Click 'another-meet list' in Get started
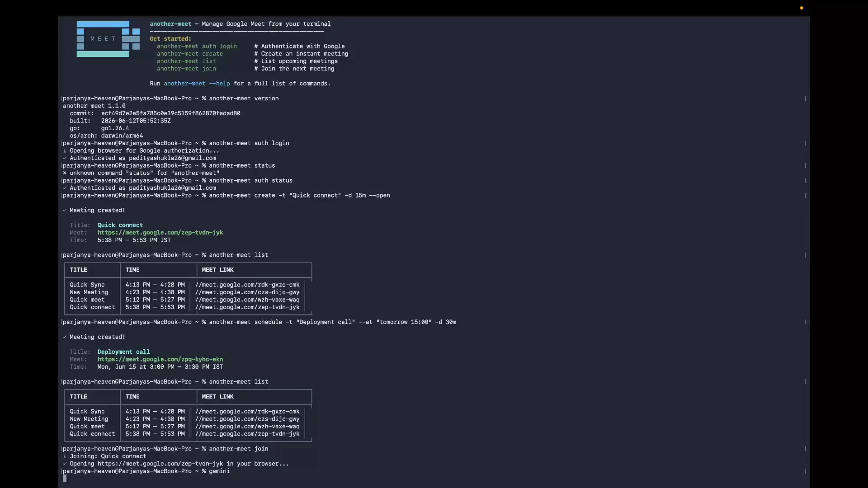 pos(186,61)
